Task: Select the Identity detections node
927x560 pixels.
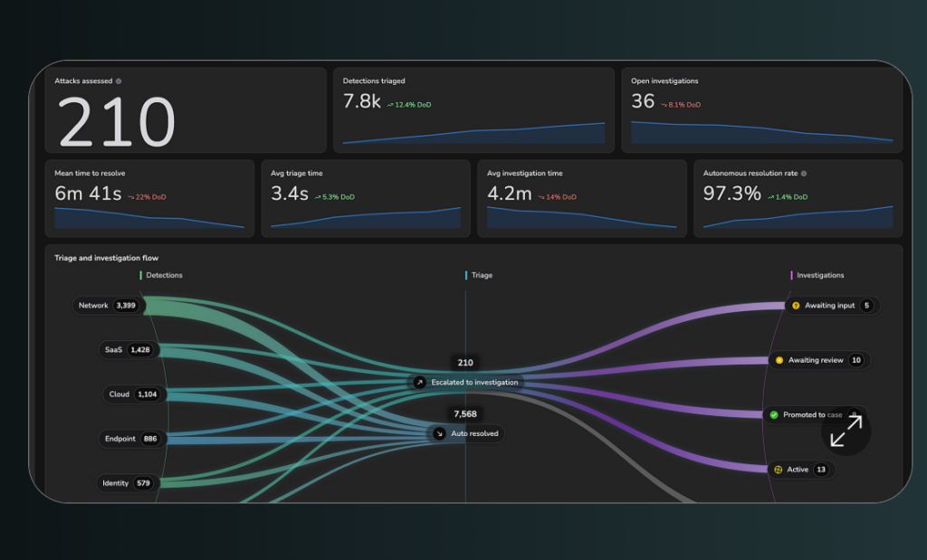Action: (x=127, y=483)
